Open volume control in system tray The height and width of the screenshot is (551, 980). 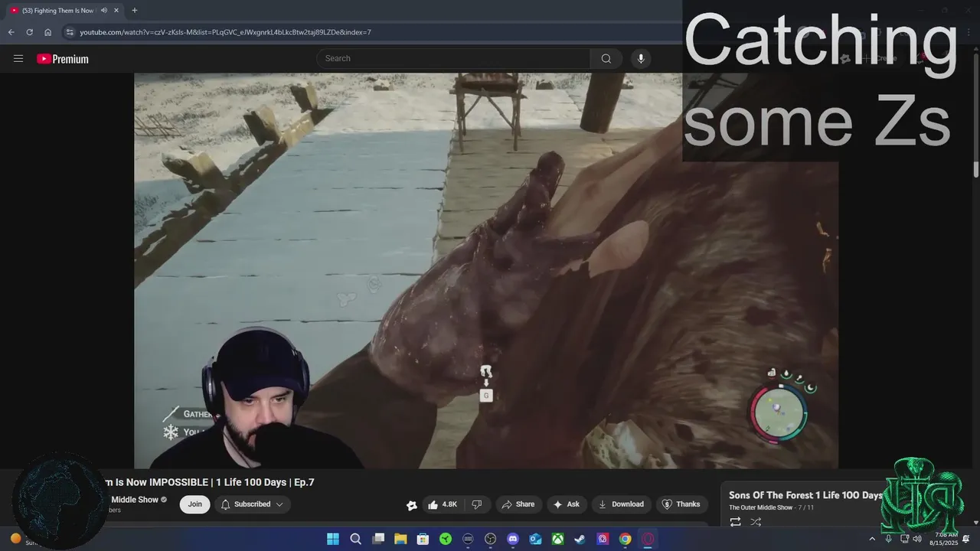click(917, 539)
